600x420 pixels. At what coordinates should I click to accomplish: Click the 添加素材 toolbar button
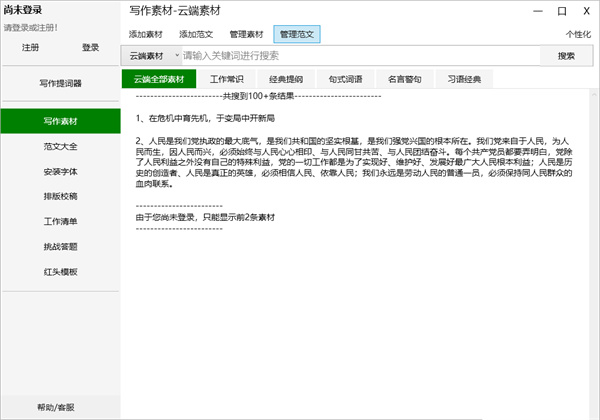[x=146, y=34]
